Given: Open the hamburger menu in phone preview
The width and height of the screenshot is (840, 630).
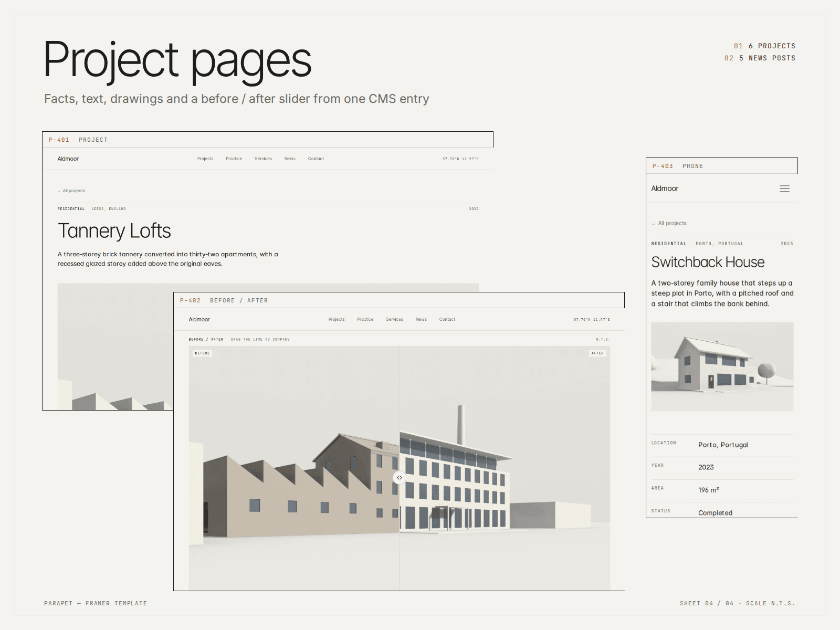Looking at the screenshot, I should pos(784,188).
